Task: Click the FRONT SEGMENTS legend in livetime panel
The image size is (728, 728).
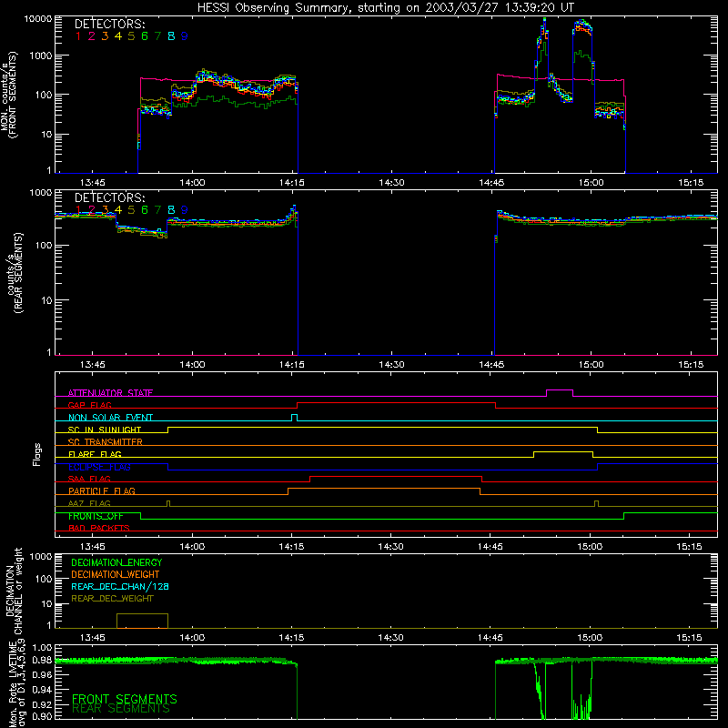Action: point(125,699)
